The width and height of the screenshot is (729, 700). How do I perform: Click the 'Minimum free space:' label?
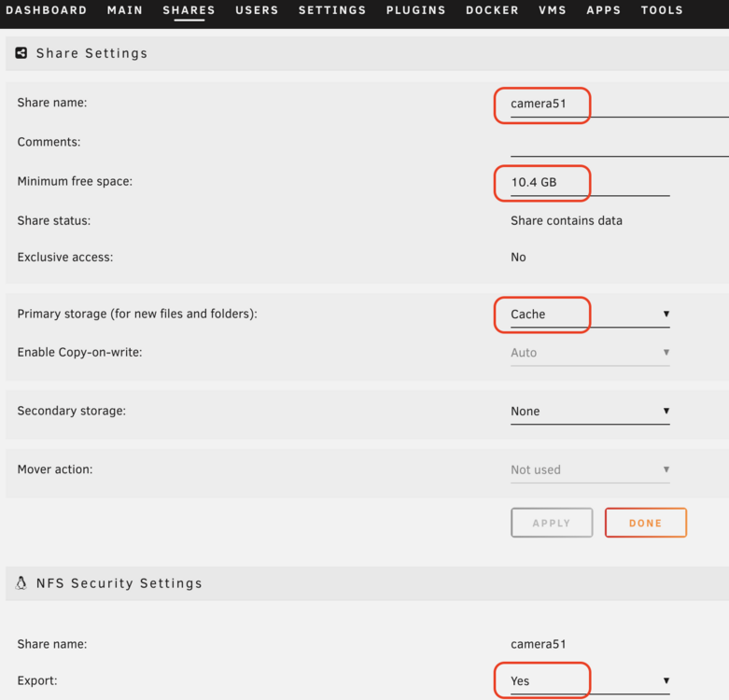[x=75, y=181]
